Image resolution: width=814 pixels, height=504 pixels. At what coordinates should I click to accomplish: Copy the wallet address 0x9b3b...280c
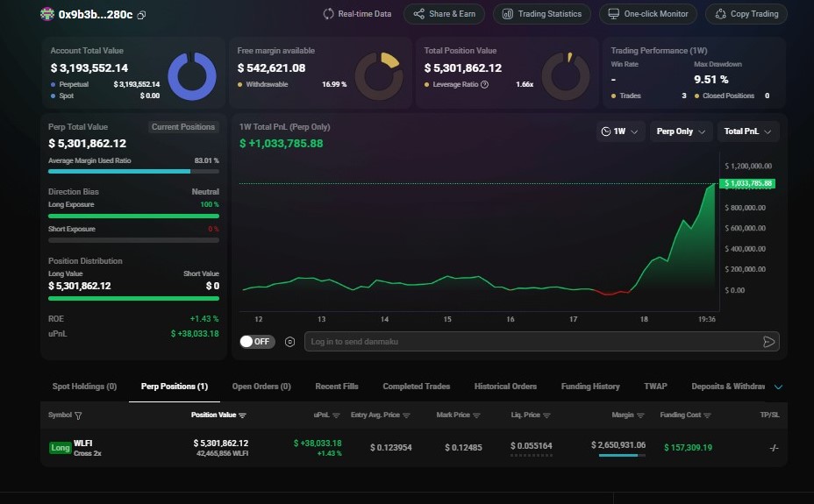coord(142,15)
